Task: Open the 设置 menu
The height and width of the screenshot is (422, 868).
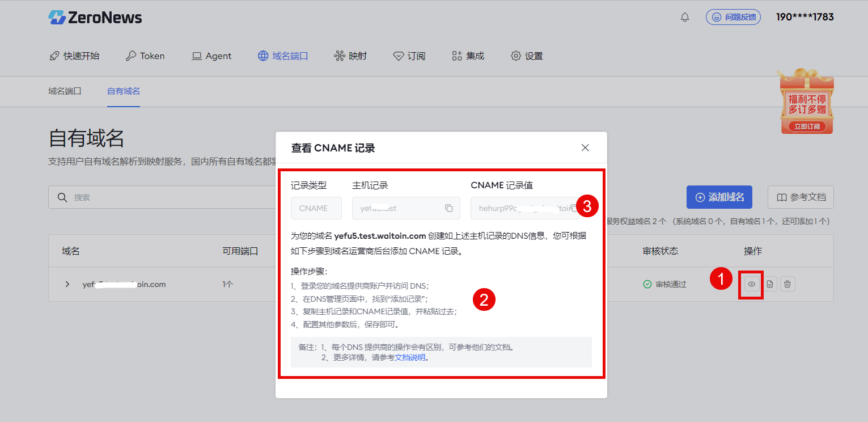Action: [x=527, y=56]
